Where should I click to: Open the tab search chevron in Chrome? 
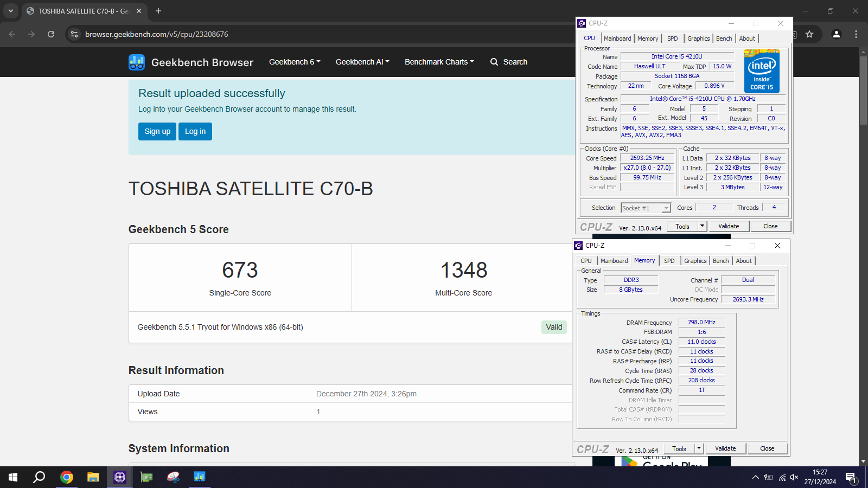point(10,11)
